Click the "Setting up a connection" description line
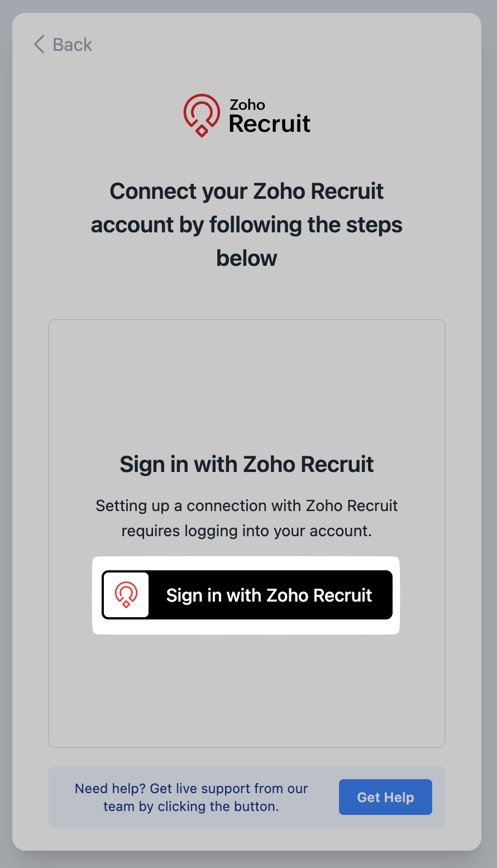 pyautogui.click(x=246, y=506)
